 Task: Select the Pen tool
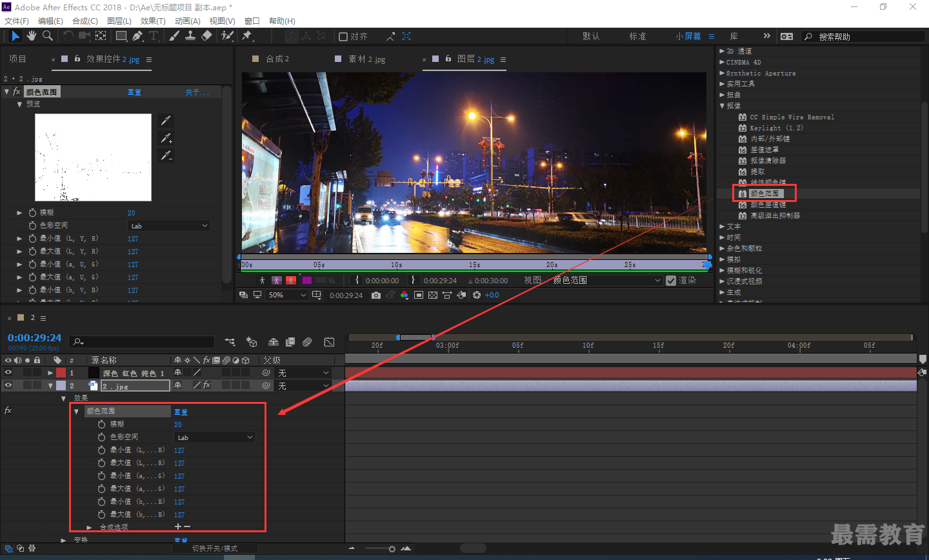(x=137, y=36)
